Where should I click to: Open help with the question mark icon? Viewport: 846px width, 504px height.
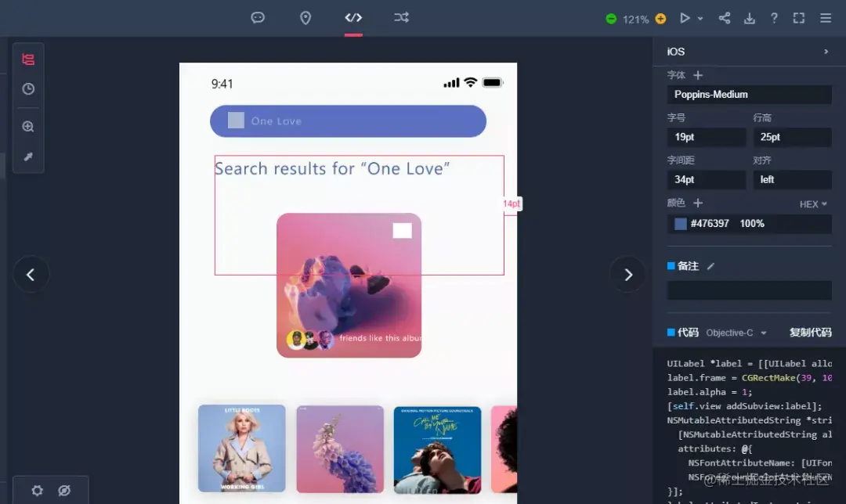click(x=774, y=18)
